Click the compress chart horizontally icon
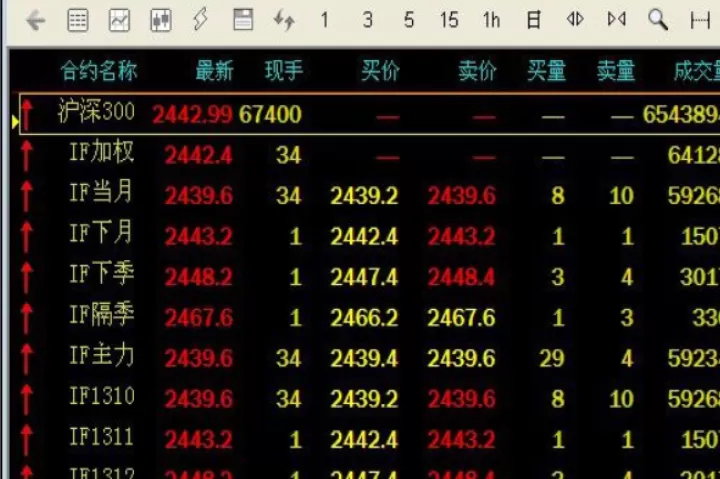This screenshot has height=479, width=720. [616, 19]
